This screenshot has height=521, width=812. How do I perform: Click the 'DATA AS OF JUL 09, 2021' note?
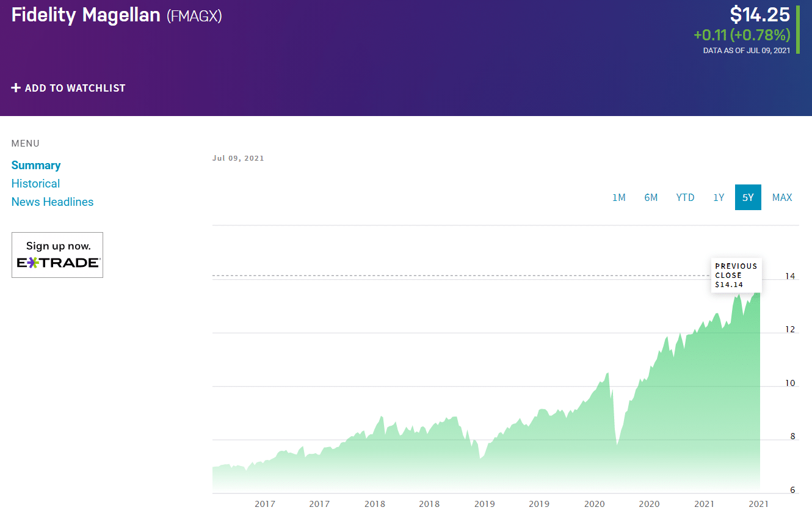(x=747, y=51)
